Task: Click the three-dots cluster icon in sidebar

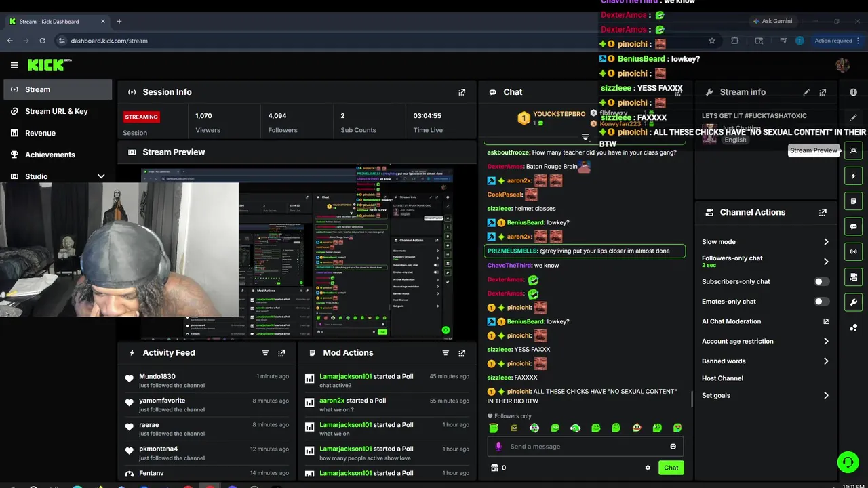Action: point(853,328)
